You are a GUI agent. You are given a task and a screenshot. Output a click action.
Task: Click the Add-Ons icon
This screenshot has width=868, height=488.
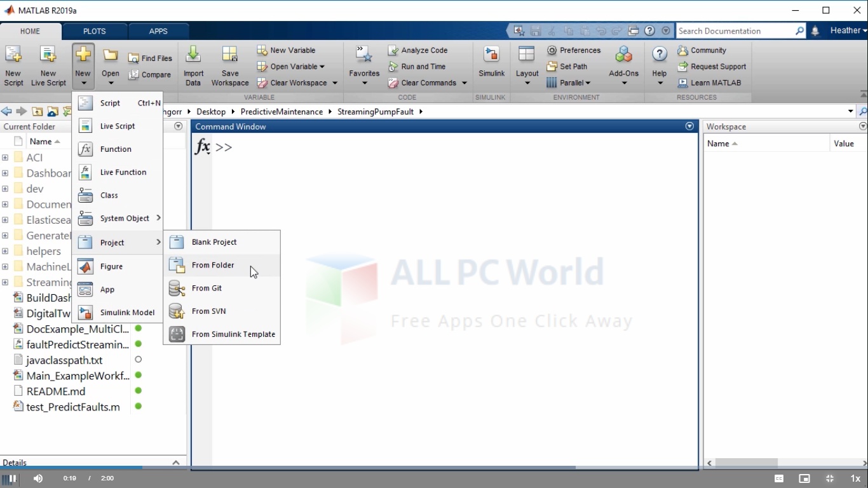[623, 56]
